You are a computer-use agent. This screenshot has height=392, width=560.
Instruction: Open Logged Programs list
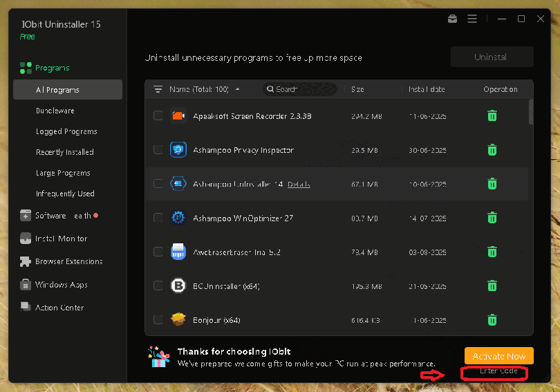pos(66,131)
